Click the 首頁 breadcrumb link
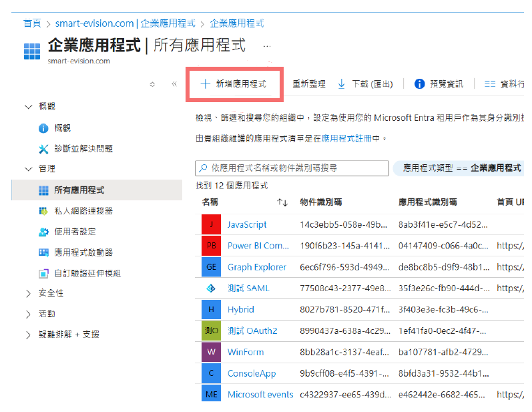 click(31, 23)
